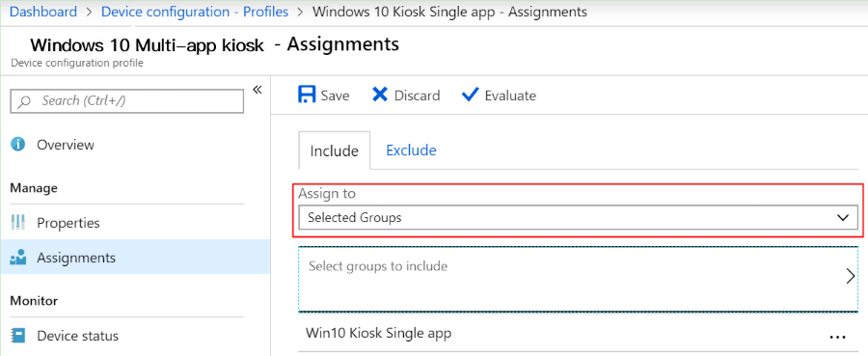Click chevron on Select groups to include
The width and height of the screenshot is (868, 356).
(851, 276)
